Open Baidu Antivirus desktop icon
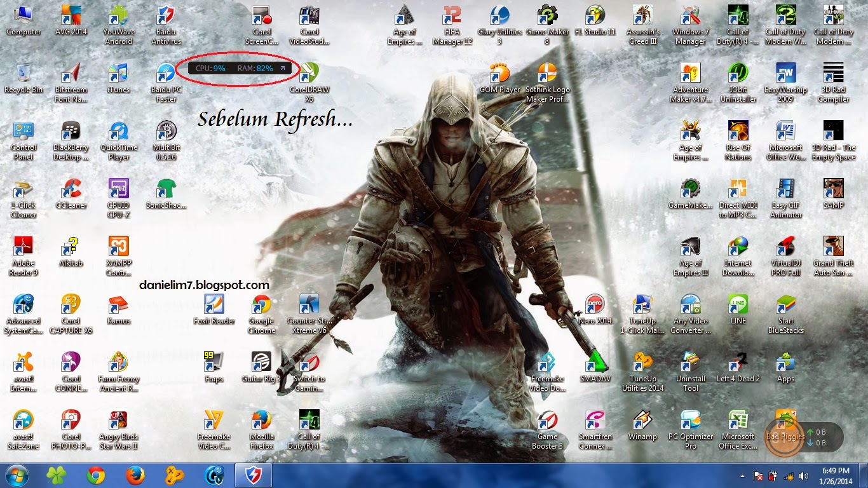This screenshot has width=868, height=488. click(166, 25)
